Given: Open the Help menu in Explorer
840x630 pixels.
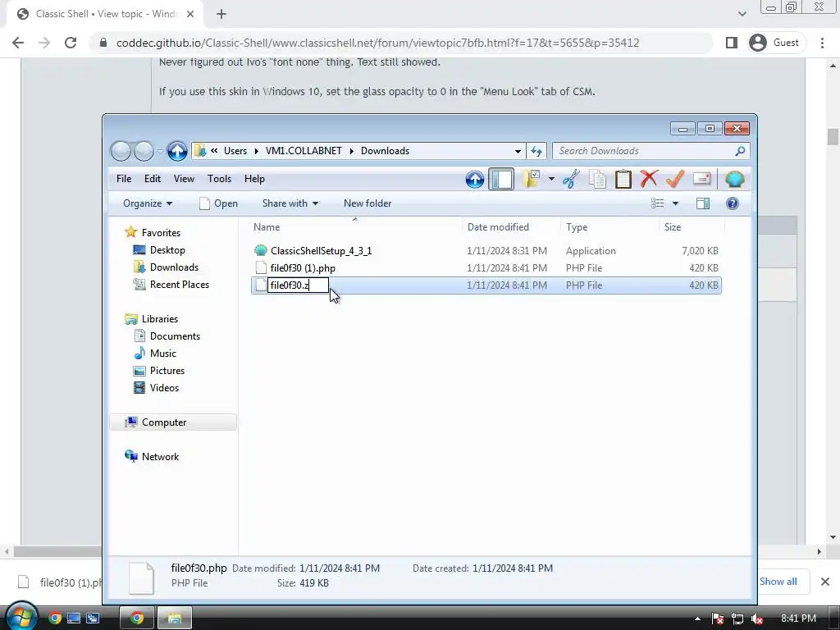Looking at the screenshot, I should click(x=254, y=179).
